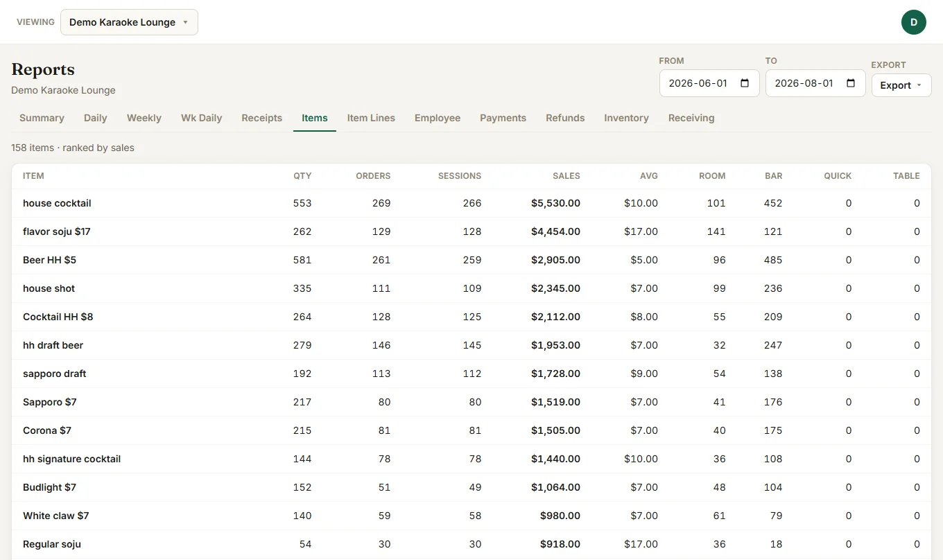The height and width of the screenshot is (560, 943).
Task: Click the $2,905.00 sales value
Action: (x=556, y=260)
